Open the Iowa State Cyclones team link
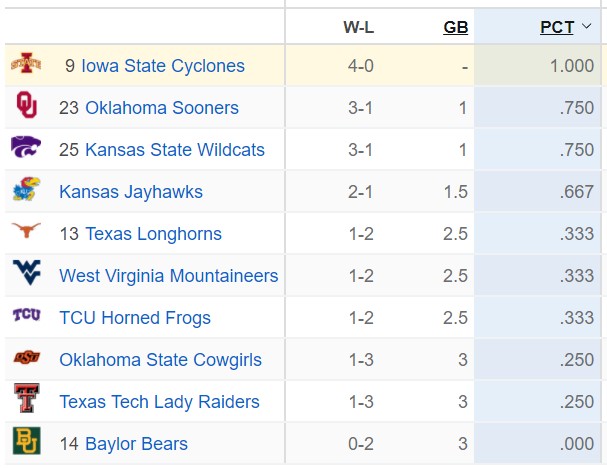The width and height of the screenshot is (607, 469). (163, 66)
